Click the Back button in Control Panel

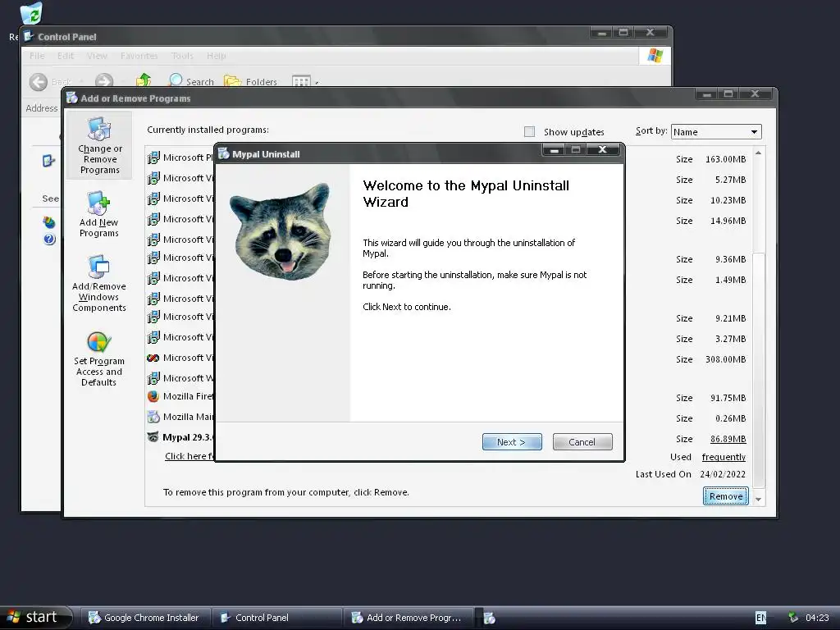pos(50,82)
